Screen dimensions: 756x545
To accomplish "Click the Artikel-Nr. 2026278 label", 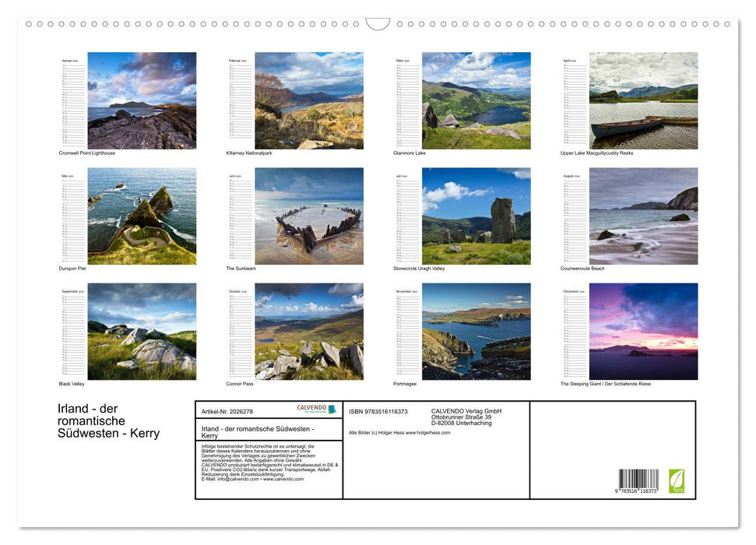I will pyautogui.click(x=227, y=410).
